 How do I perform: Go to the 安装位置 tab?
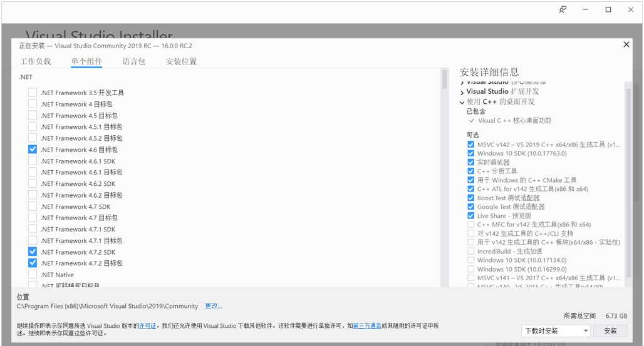[x=181, y=61]
